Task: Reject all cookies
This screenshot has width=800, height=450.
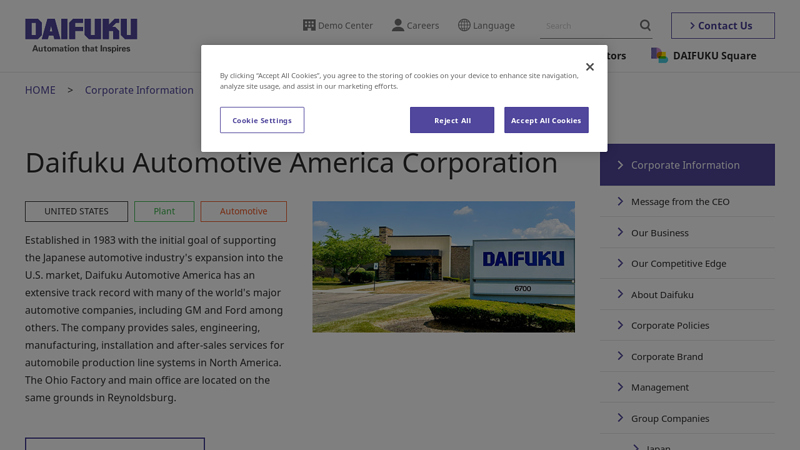Action: (452, 120)
